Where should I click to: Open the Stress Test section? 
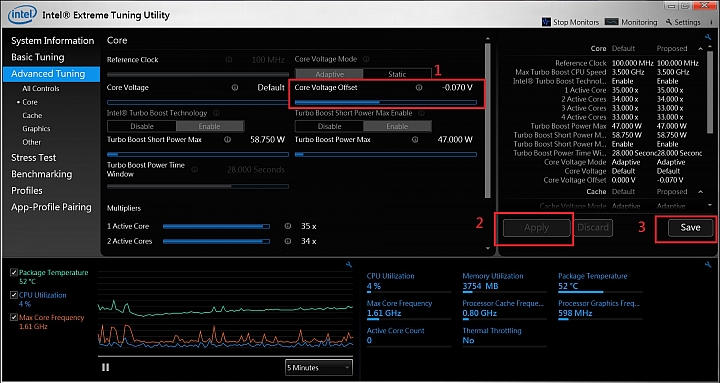(x=34, y=158)
